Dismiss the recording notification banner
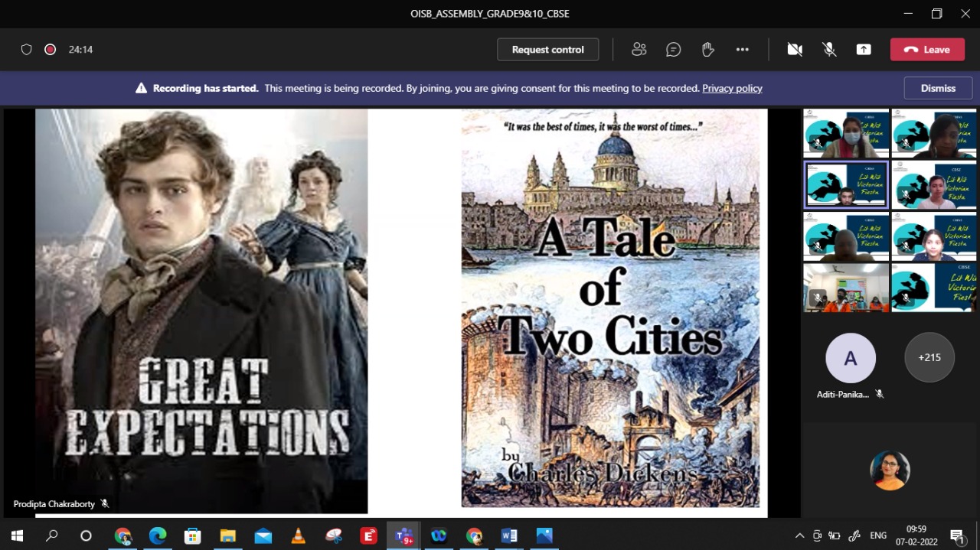The height and width of the screenshot is (550, 980). click(x=938, y=88)
